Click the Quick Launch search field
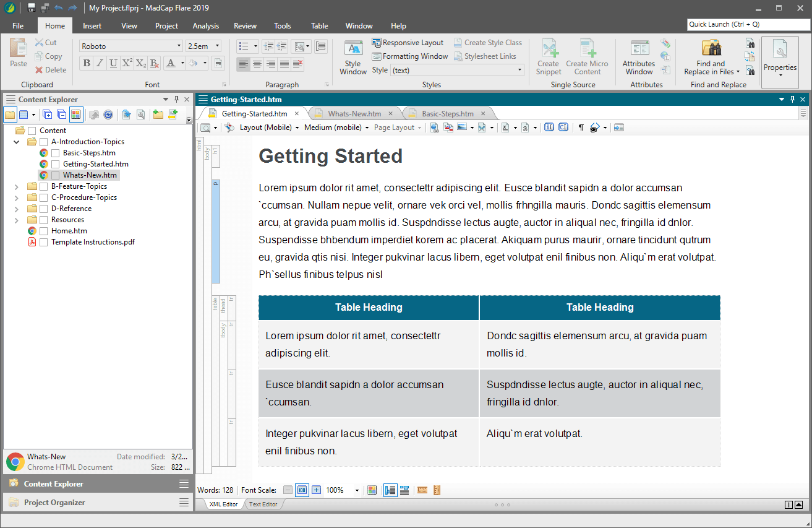812x528 pixels. tap(748, 24)
